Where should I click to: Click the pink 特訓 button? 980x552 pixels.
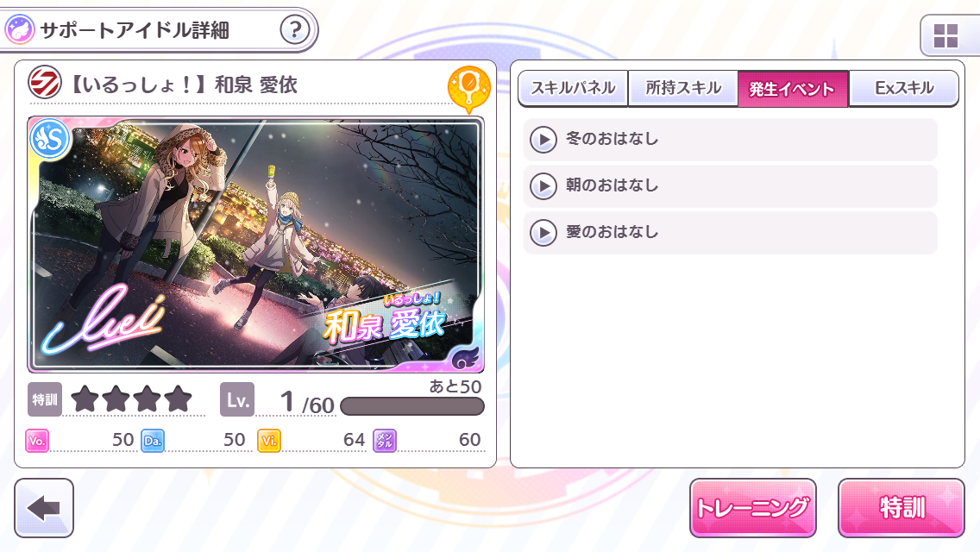click(x=901, y=508)
